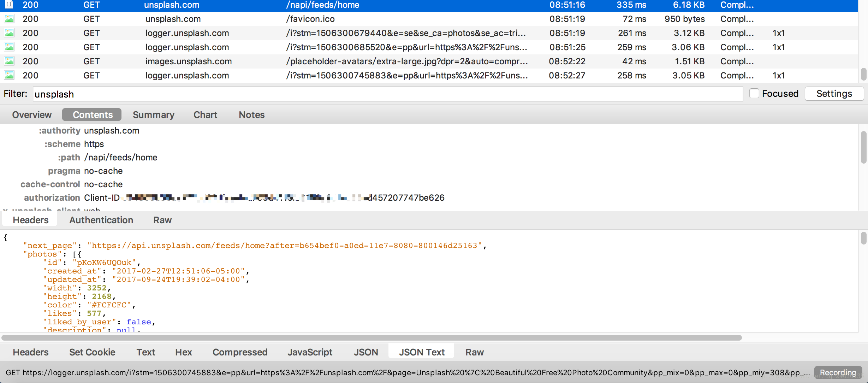
Task: Switch to the Authentication sub-tab
Action: 101,220
